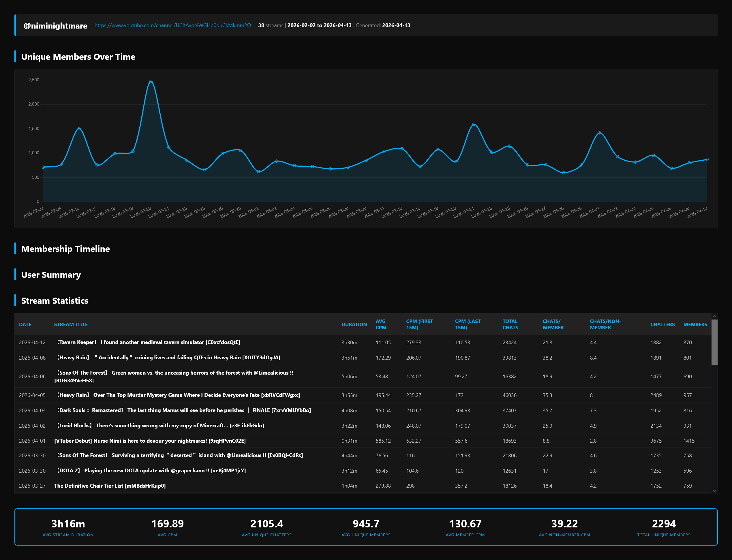Click the 2026-04-01 debut data point
Viewport: 732px width, 560px height.
coord(599,133)
